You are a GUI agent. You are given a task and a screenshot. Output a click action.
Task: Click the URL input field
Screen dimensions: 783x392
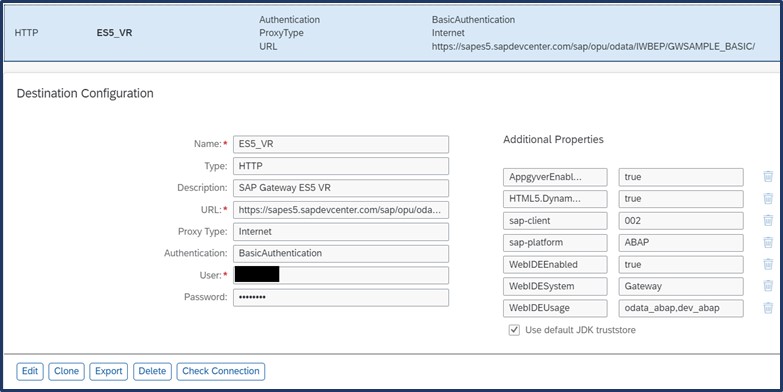coord(341,210)
